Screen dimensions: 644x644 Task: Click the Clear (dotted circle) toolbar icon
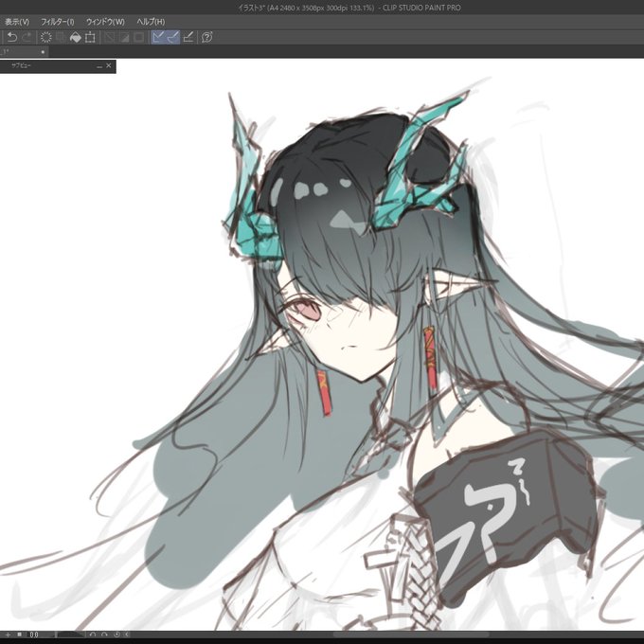coord(46,37)
